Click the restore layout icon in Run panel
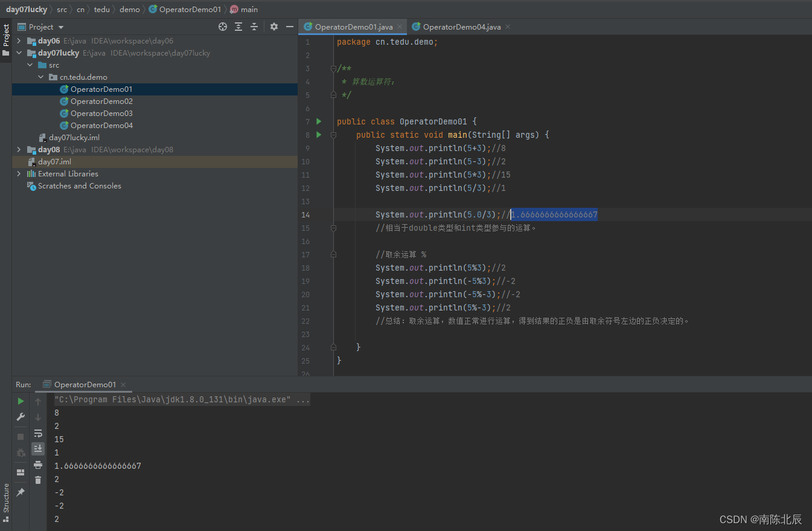 point(21,472)
